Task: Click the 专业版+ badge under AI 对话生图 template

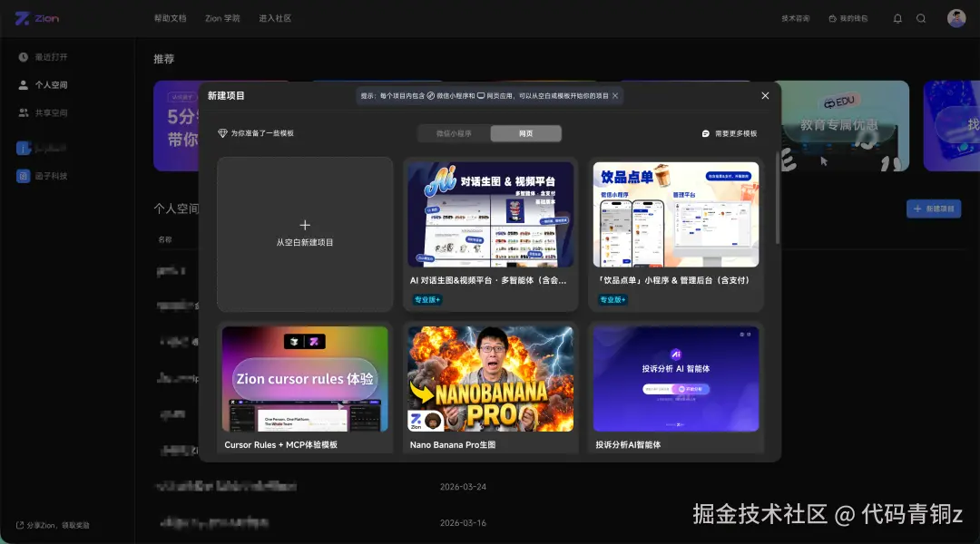Action: click(427, 300)
